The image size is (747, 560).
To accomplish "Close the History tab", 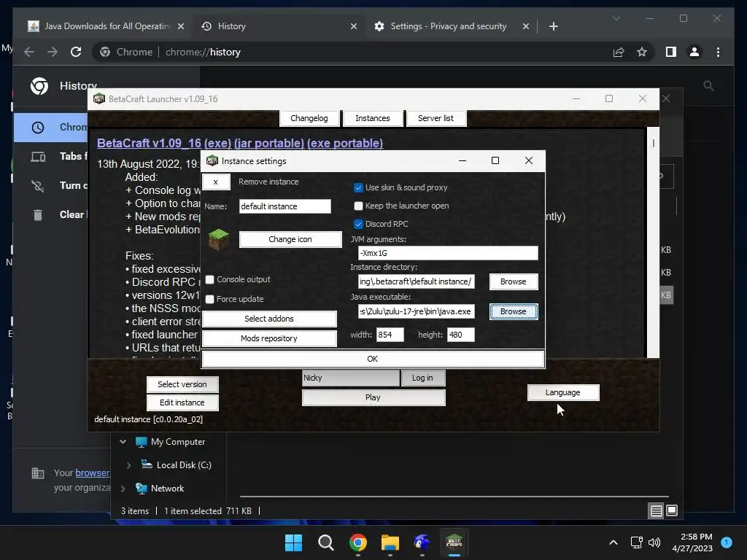I will (354, 26).
